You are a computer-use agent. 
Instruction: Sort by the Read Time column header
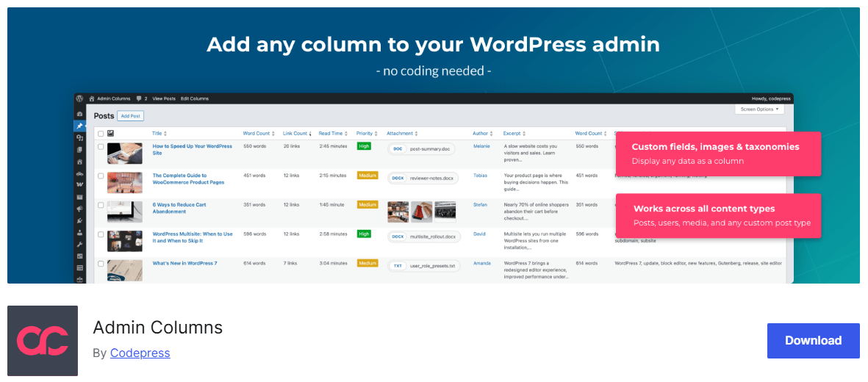333,134
